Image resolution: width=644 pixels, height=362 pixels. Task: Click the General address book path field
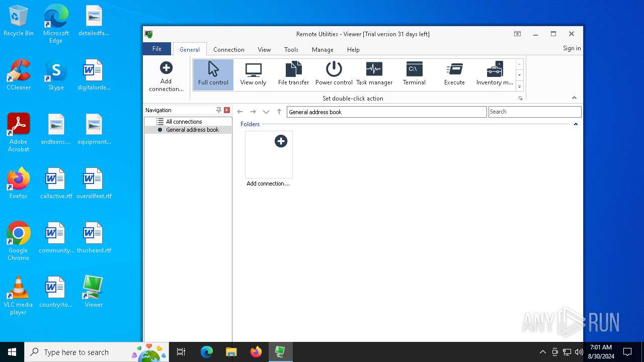tap(386, 112)
